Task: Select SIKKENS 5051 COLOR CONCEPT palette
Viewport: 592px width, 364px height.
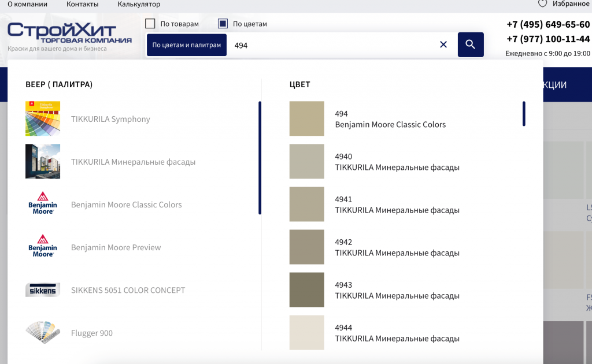Action: [x=128, y=290]
